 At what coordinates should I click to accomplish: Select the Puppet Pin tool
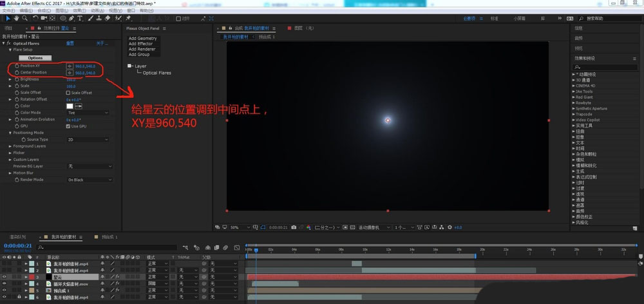pyautogui.click(x=129, y=19)
